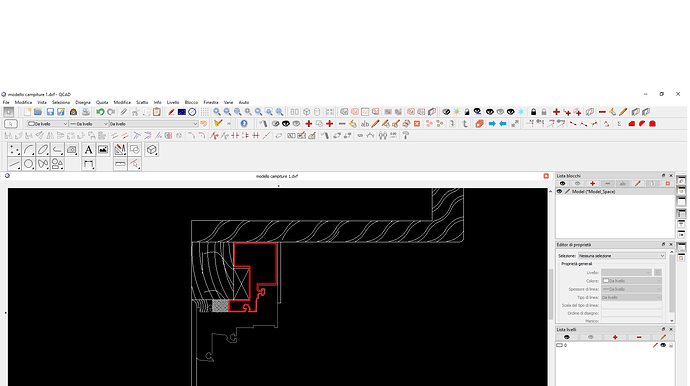Open the File menu
Screen dimensions: 690x386
point(6,102)
